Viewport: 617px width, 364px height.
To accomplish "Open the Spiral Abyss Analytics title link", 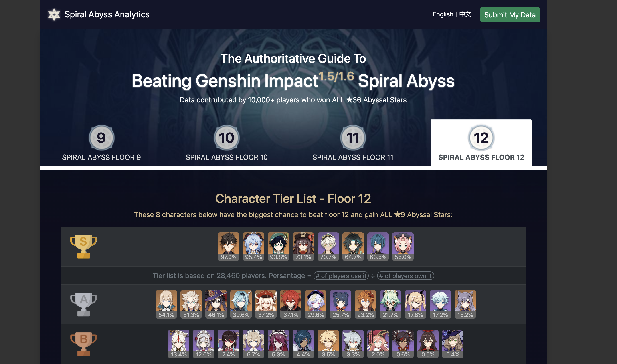I will click(107, 14).
